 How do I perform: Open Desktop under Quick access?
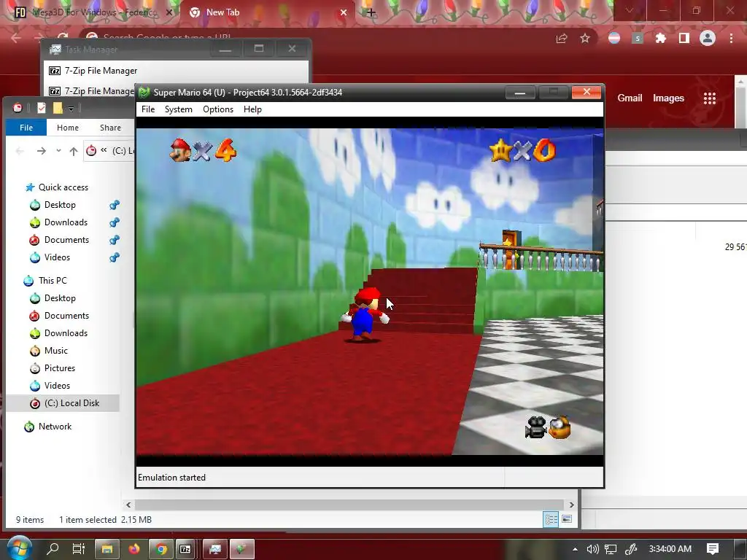point(60,205)
